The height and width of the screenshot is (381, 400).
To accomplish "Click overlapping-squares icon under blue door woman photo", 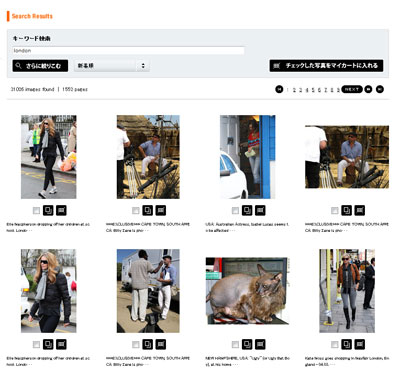I will pyautogui.click(x=247, y=210).
